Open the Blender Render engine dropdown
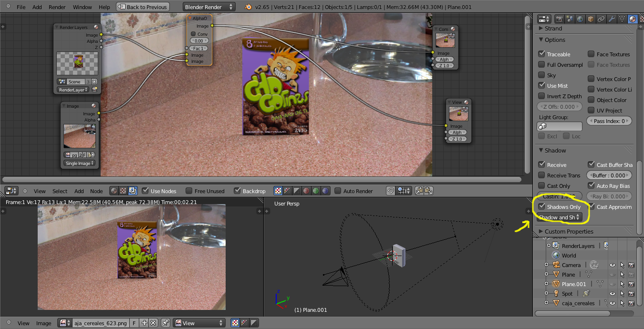This screenshot has height=329, width=644. 209,7
